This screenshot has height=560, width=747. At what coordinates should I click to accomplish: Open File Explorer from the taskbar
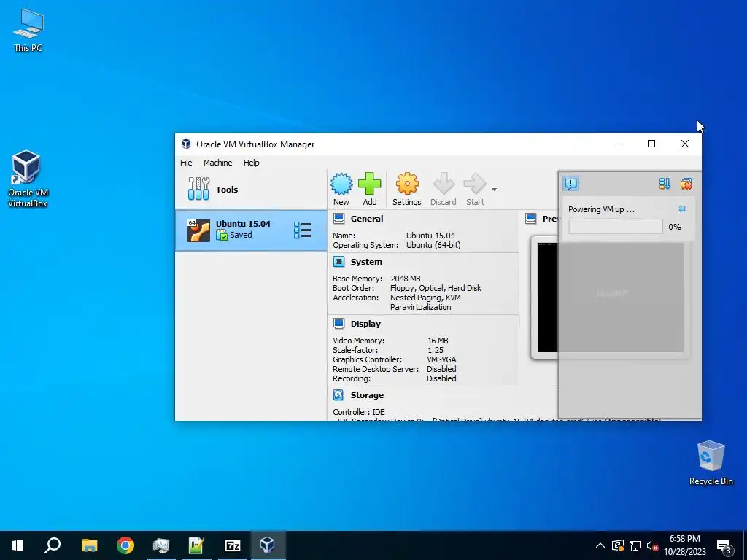click(x=89, y=545)
